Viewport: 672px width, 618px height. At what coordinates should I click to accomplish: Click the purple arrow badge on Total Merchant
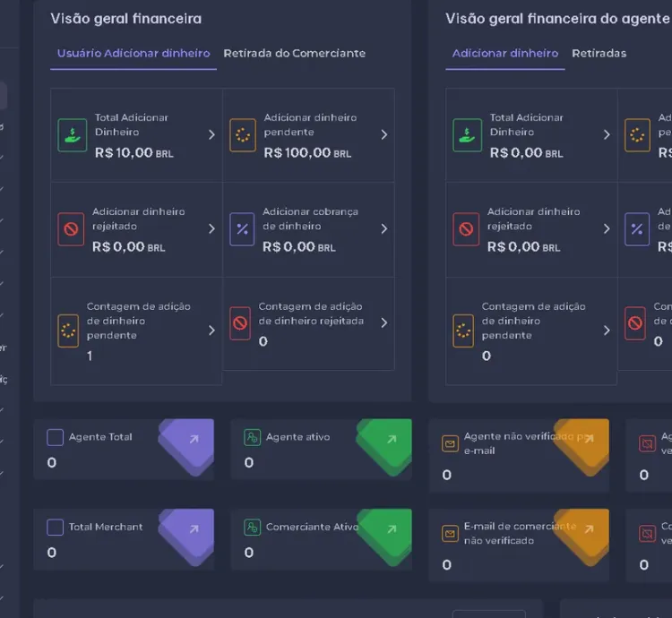point(194,529)
